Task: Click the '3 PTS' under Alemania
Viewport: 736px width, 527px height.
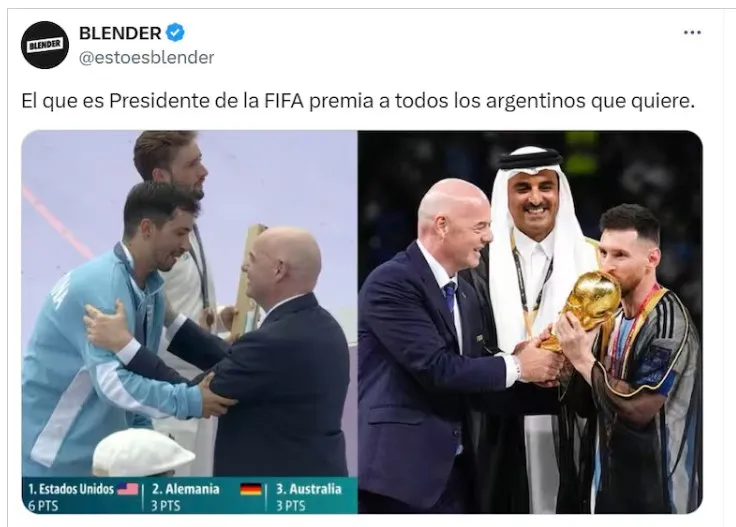Action: (166, 506)
